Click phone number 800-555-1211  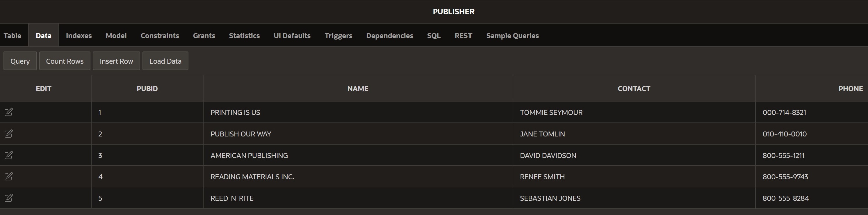pos(783,155)
